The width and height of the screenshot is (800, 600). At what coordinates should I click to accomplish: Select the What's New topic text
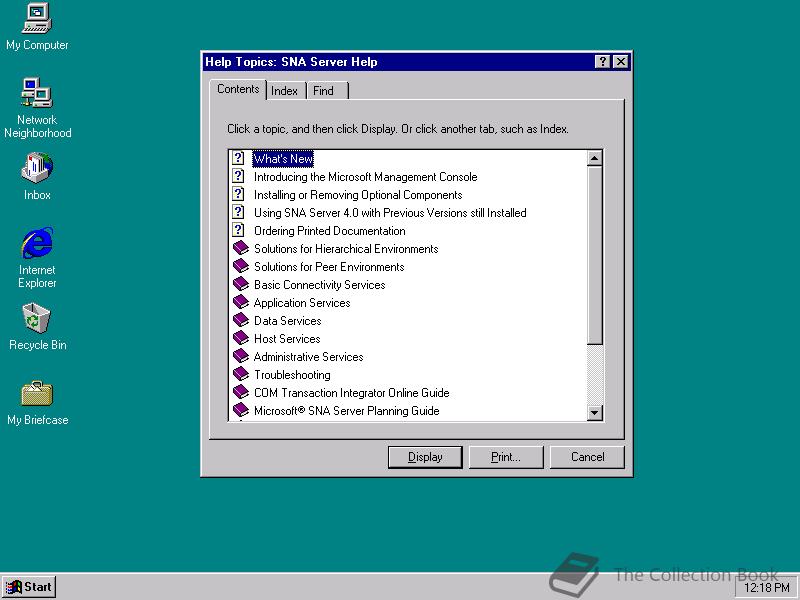pos(283,159)
